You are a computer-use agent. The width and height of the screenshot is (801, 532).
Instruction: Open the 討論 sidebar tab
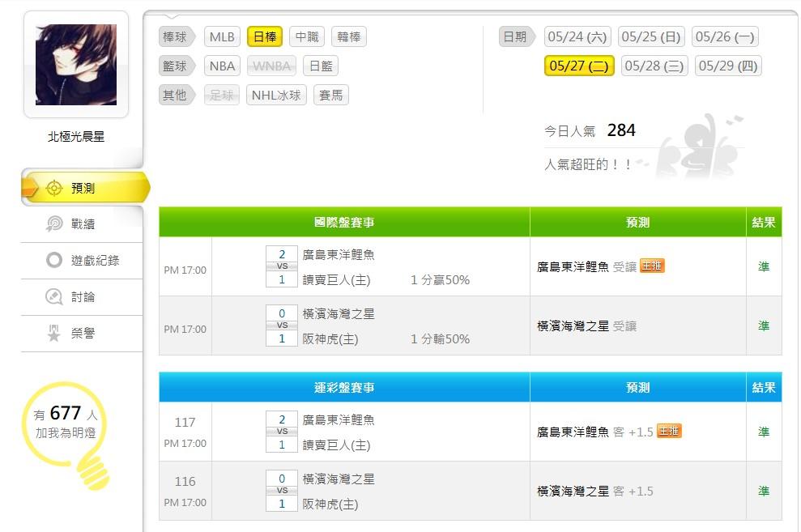(82, 296)
